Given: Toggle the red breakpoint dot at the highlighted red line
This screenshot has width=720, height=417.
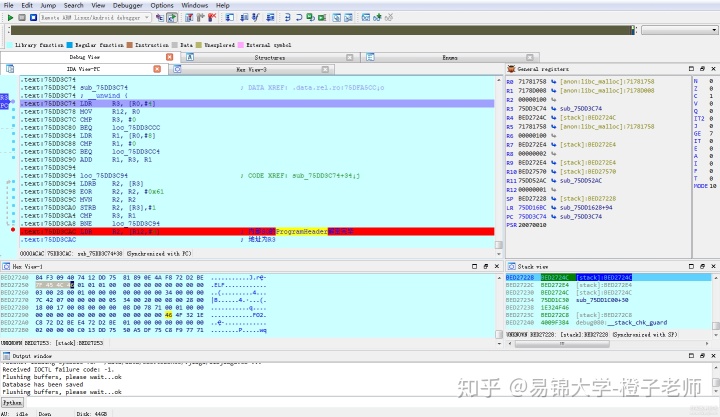Looking at the screenshot, I should click(x=13, y=230).
